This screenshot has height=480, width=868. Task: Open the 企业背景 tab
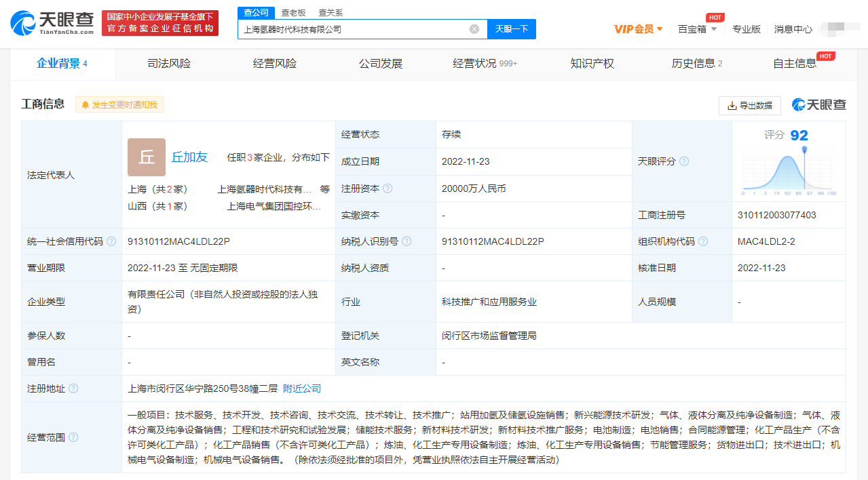(62, 64)
